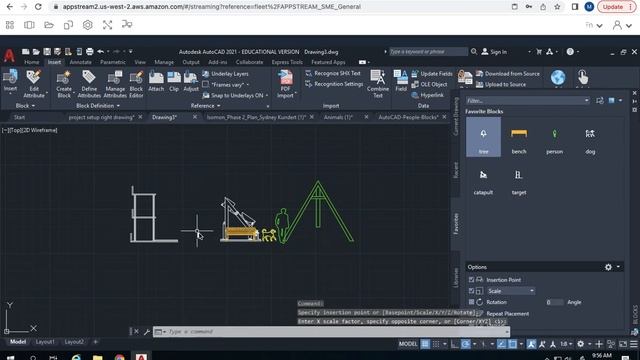Select the Clip reference tool
Image resolution: width=640 pixels, height=360 pixels.
(x=174, y=81)
